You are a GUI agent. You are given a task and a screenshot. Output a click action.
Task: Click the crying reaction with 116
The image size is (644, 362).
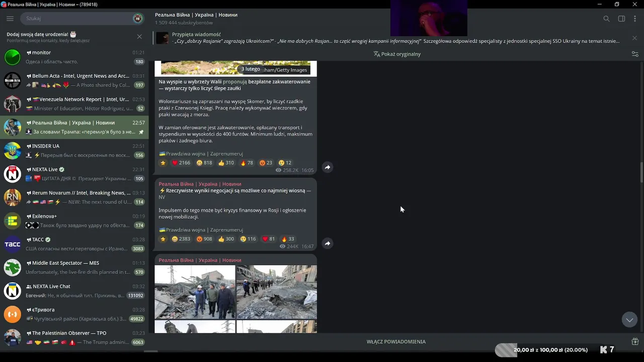pos(248,239)
